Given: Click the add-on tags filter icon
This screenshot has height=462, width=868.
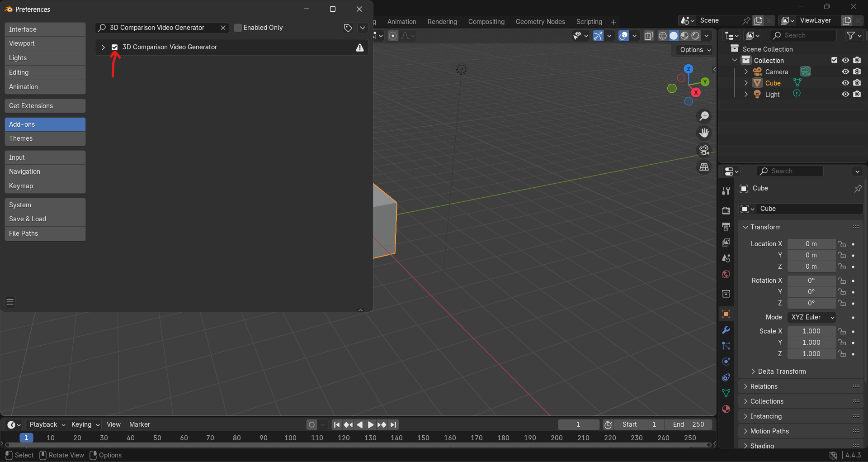Looking at the screenshot, I should point(348,28).
